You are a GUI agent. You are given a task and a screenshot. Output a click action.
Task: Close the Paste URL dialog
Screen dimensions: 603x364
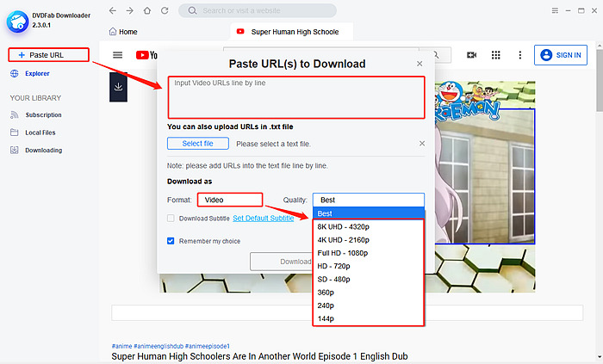[x=420, y=64]
